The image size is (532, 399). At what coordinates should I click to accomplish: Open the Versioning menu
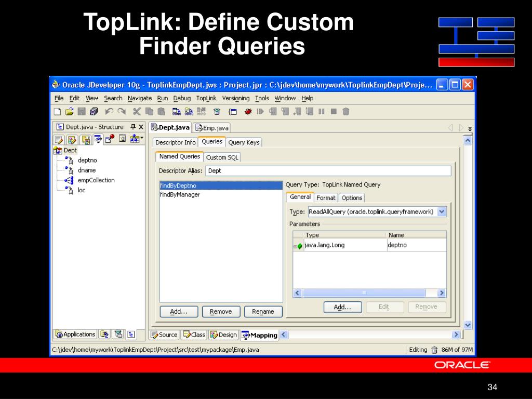pyautogui.click(x=236, y=98)
